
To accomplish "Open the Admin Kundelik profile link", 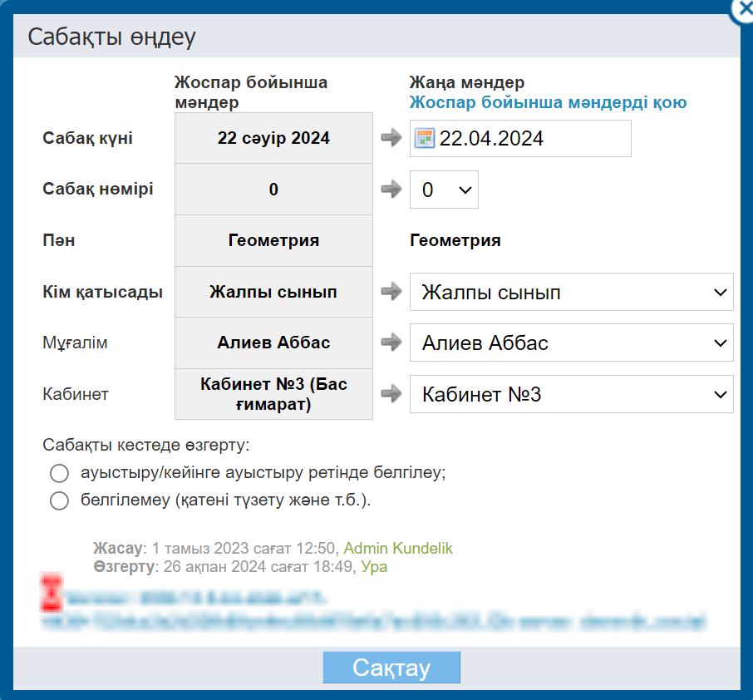I will pyautogui.click(x=398, y=549).
